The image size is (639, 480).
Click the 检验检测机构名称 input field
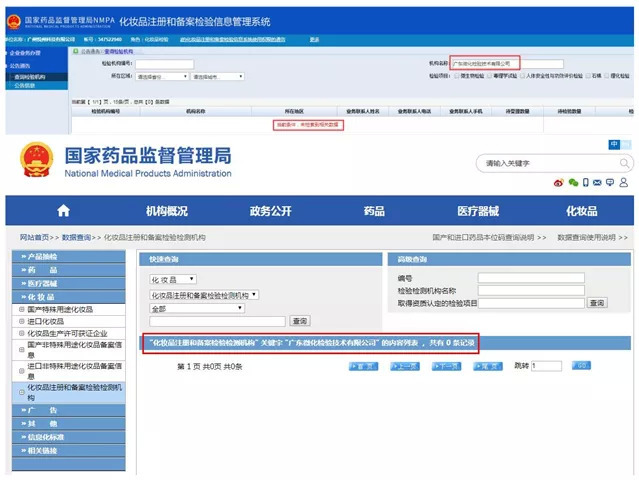(531, 291)
